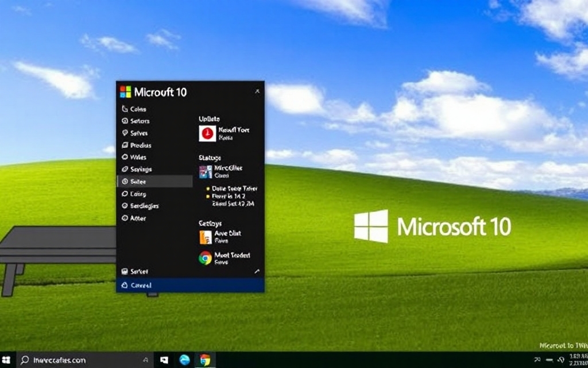
Task: Click the magnifier icon in taskbar search
Action: [x=25, y=360]
